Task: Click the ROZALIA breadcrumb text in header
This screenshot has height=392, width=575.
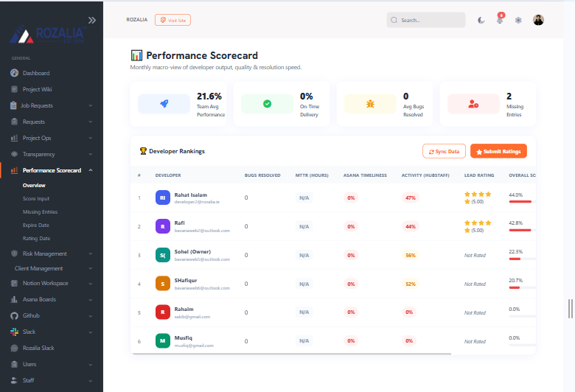Action: coord(137,20)
